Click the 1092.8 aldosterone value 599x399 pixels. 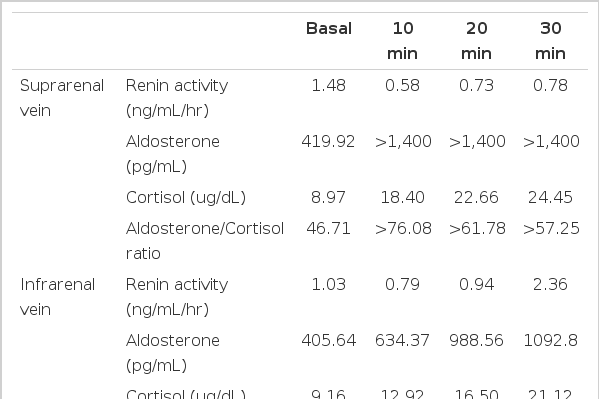tap(550, 341)
